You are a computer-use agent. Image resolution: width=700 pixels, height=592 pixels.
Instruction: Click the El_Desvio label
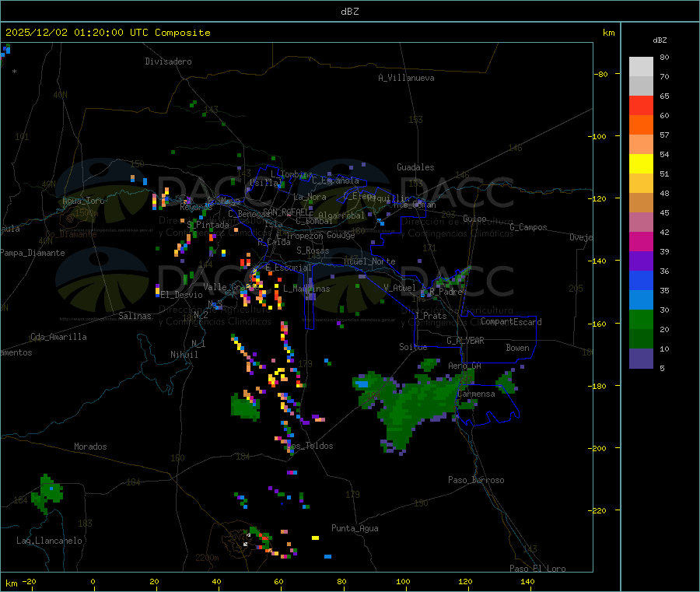click(181, 295)
